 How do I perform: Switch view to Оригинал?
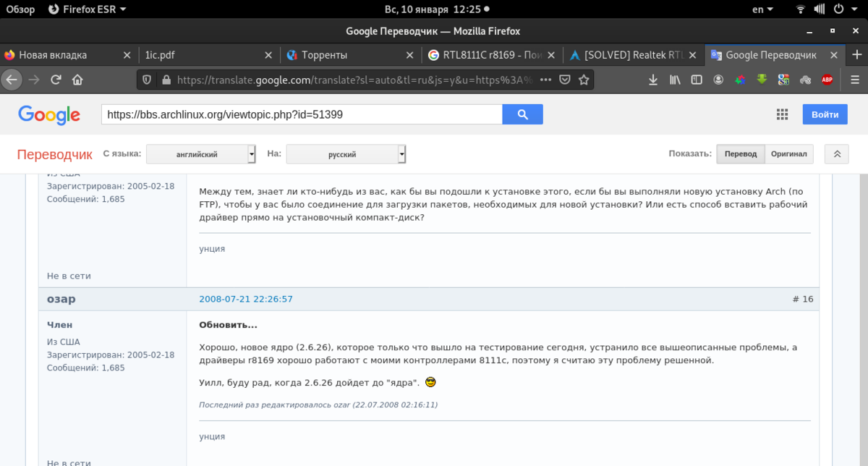pos(789,154)
